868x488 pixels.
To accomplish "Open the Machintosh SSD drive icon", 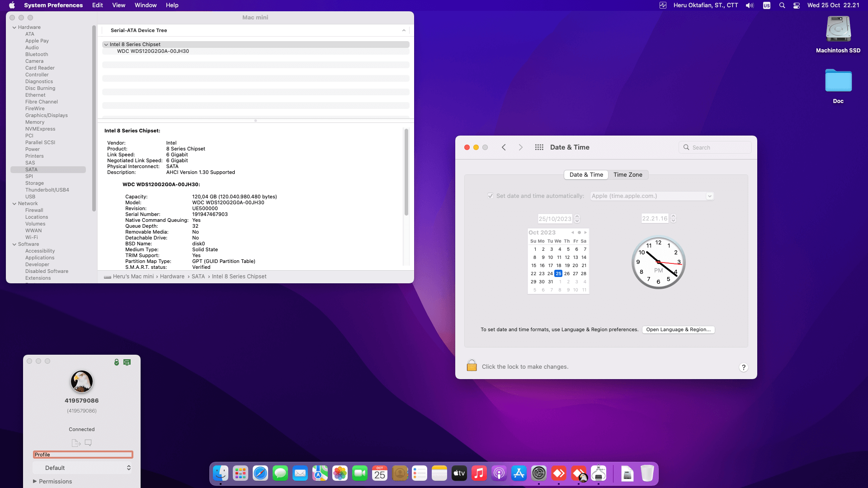I will tap(838, 30).
